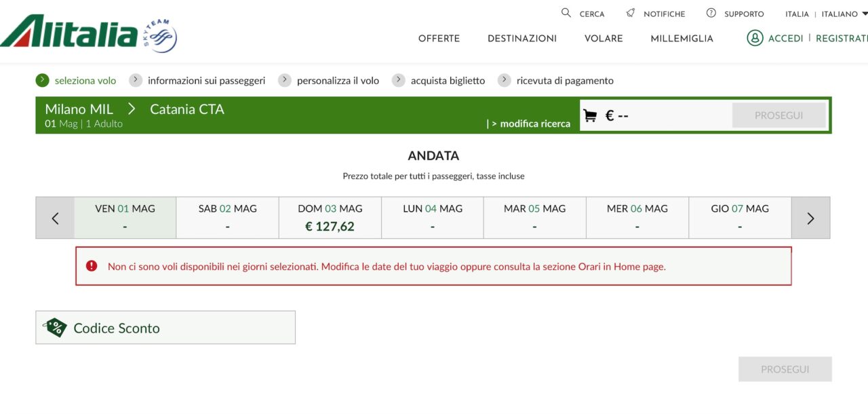Click the notifications megaphone icon
Screen dimensions: 868x414
[631, 13]
